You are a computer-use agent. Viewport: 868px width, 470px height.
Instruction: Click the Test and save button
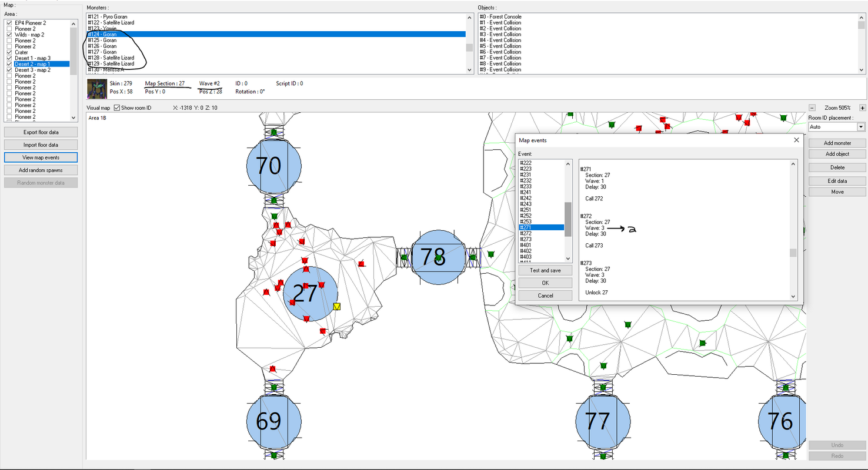click(545, 270)
